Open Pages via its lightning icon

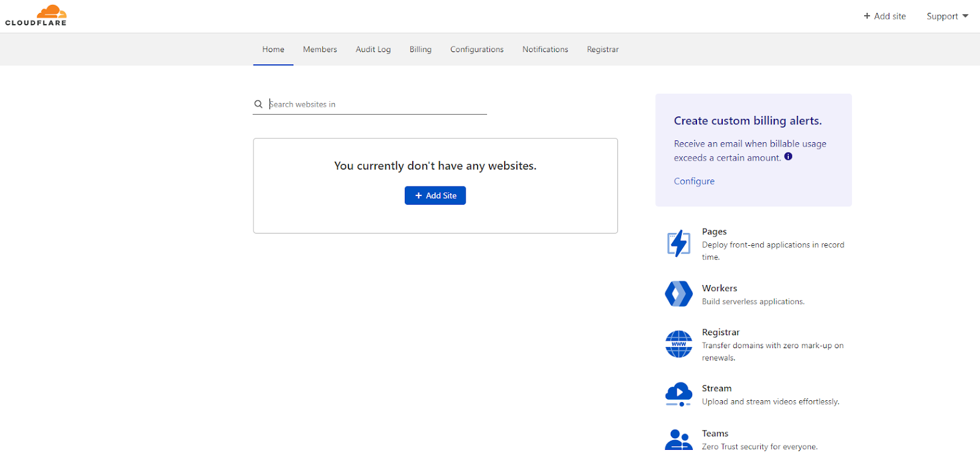pos(679,243)
